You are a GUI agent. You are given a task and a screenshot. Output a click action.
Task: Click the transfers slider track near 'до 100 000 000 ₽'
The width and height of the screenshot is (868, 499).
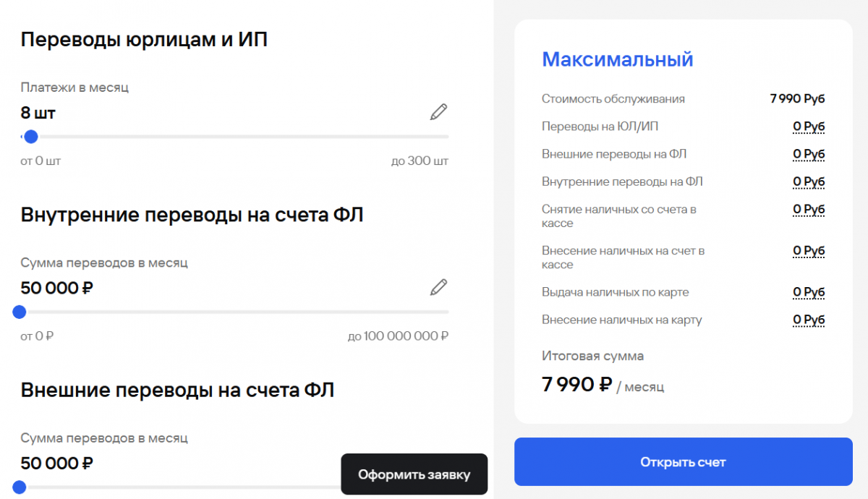coord(434,312)
